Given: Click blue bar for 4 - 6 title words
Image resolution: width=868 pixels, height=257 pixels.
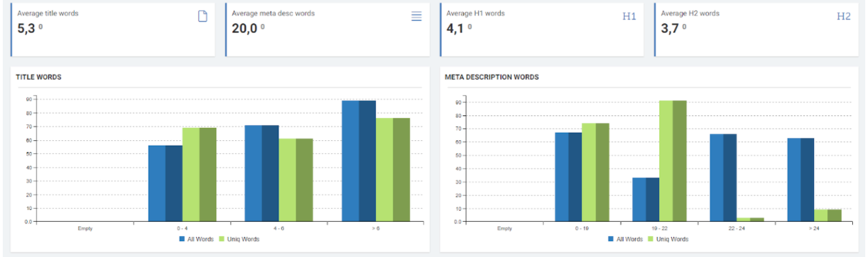Looking at the screenshot, I should click(262, 173).
